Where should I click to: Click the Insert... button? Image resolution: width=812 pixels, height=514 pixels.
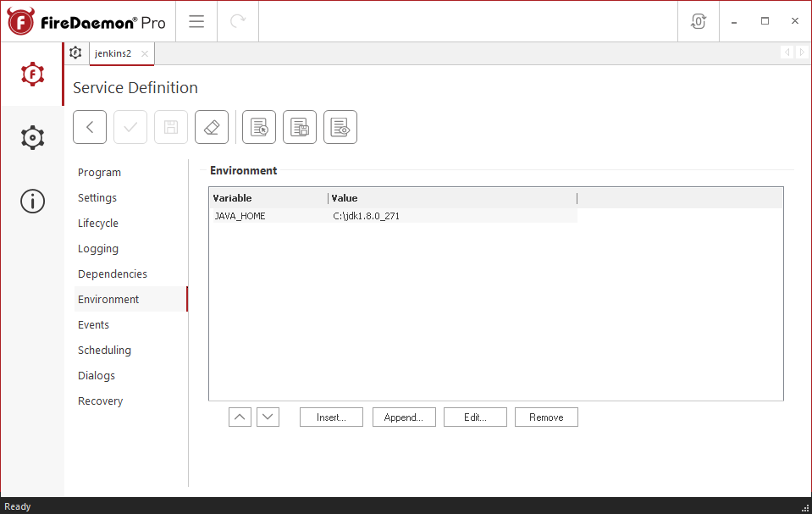point(331,417)
